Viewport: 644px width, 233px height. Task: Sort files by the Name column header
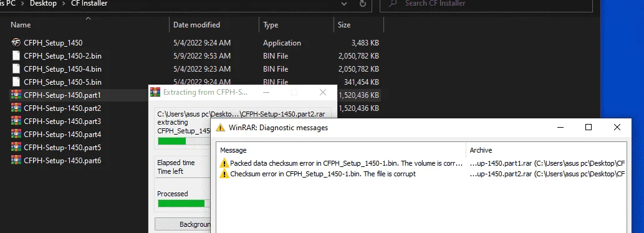pyautogui.click(x=21, y=25)
